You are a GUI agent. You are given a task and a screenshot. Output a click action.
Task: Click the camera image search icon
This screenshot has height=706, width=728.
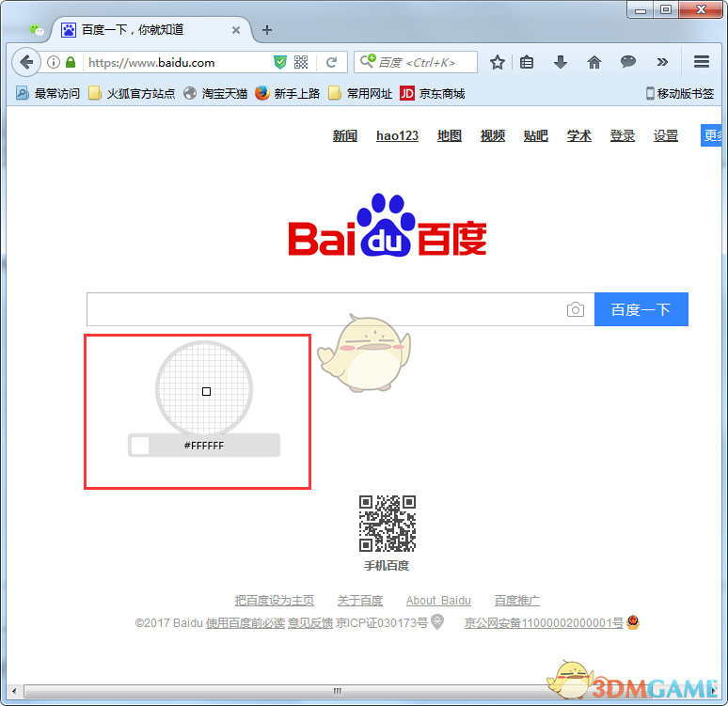(576, 309)
